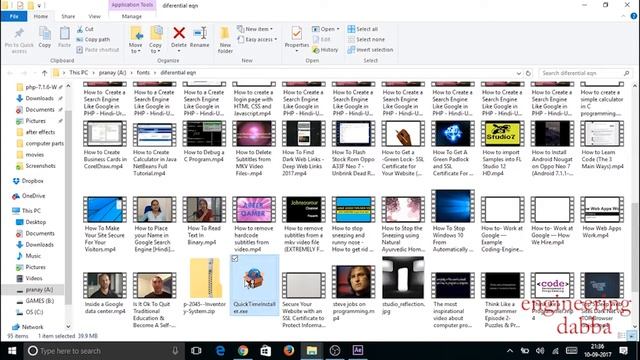Show hidden system tray icons

pyautogui.click(x=510, y=351)
